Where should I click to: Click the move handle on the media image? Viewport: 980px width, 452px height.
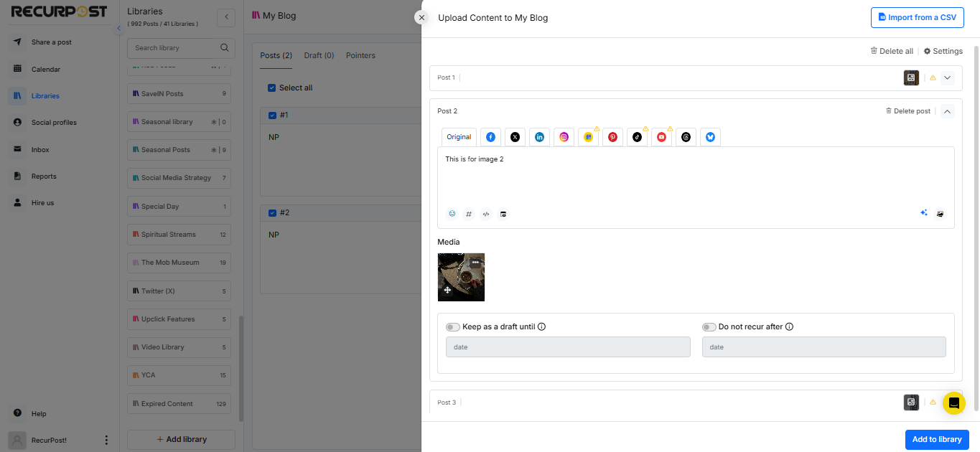447,290
